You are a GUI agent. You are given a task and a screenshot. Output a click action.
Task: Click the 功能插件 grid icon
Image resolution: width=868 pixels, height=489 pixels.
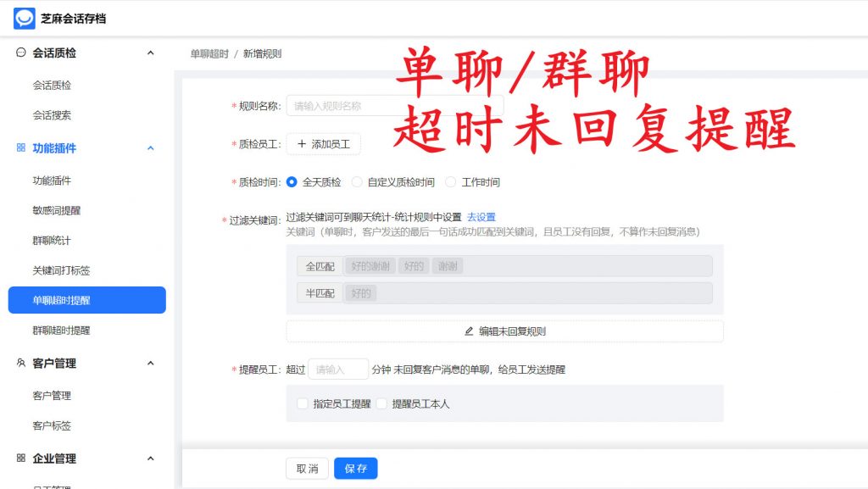pos(21,147)
